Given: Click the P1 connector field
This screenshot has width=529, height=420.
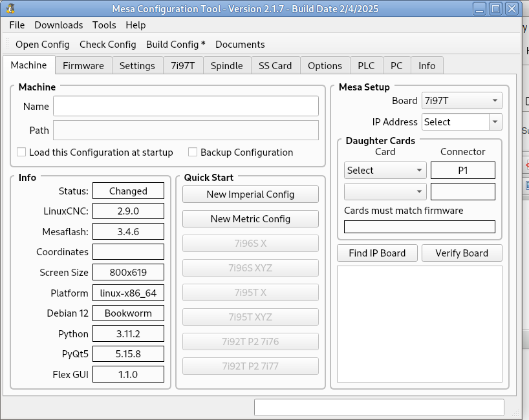Looking at the screenshot, I should point(463,170).
